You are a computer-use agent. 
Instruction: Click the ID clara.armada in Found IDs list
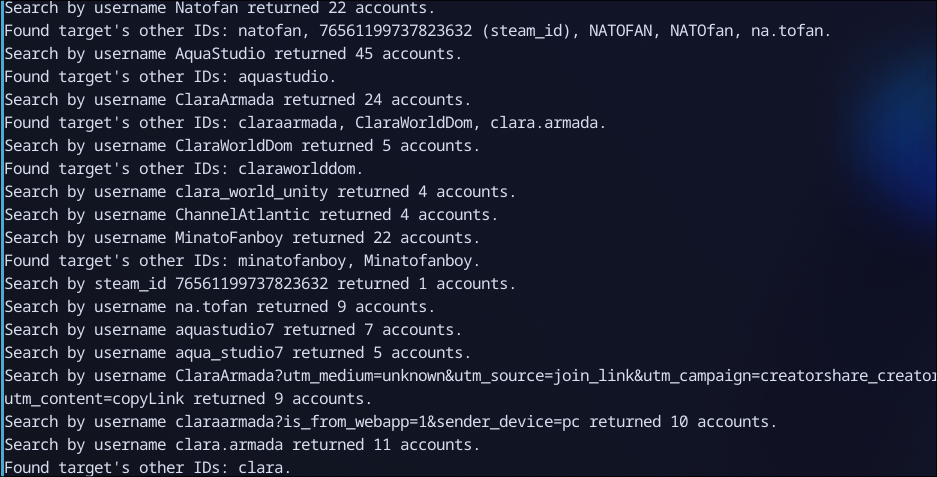point(544,123)
